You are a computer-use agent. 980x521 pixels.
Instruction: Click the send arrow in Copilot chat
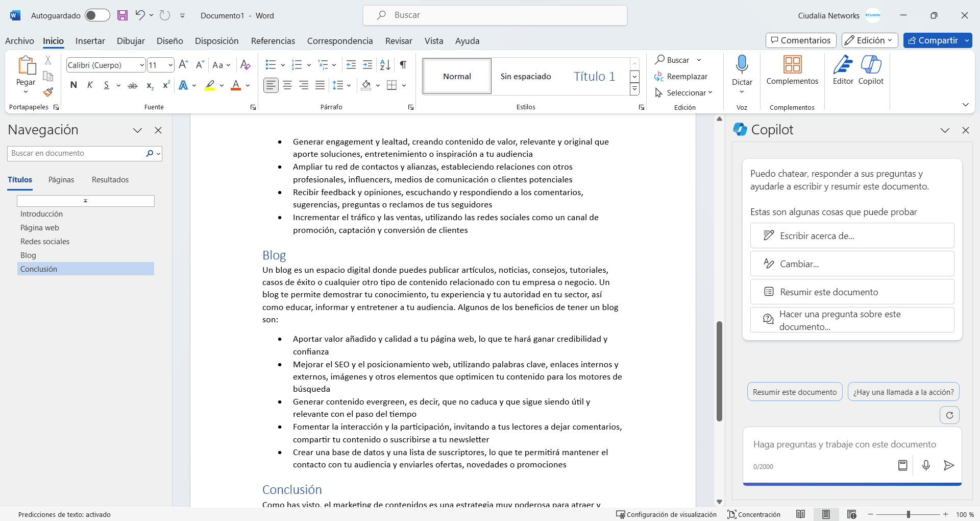pos(948,465)
